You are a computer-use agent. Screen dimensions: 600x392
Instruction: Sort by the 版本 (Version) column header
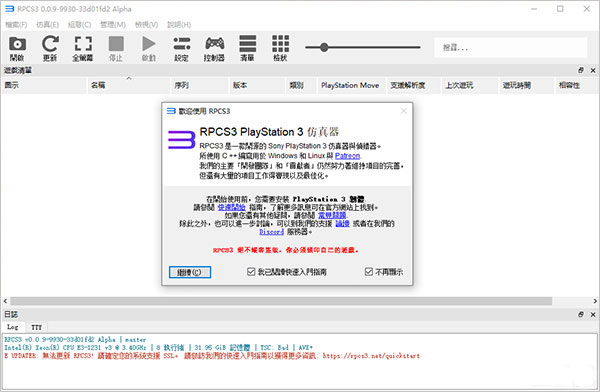pyautogui.click(x=258, y=85)
